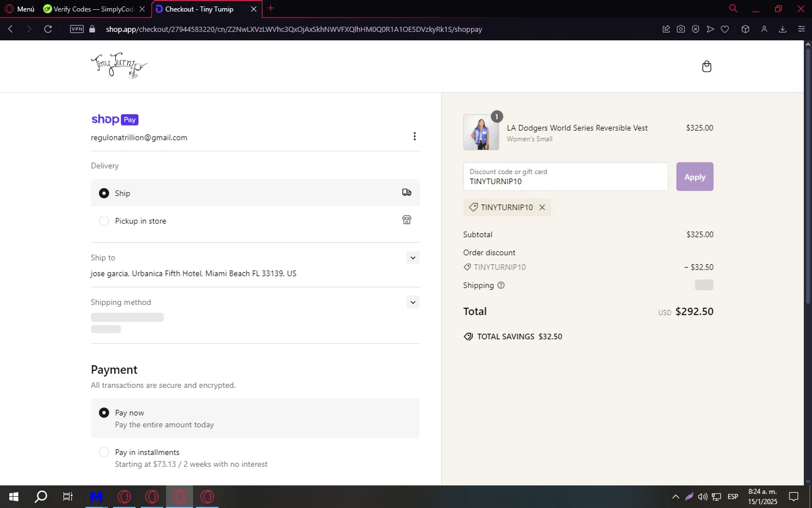Open the notification center icon in the taskbar
This screenshot has width=812, height=508.
pyautogui.click(x=794, y=497)
